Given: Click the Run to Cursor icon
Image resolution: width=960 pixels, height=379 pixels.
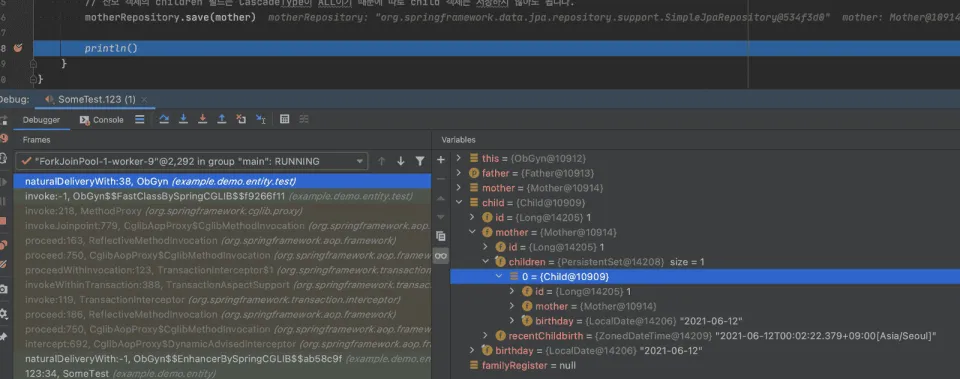Looking at the screenshot, I should coord(261,119).
